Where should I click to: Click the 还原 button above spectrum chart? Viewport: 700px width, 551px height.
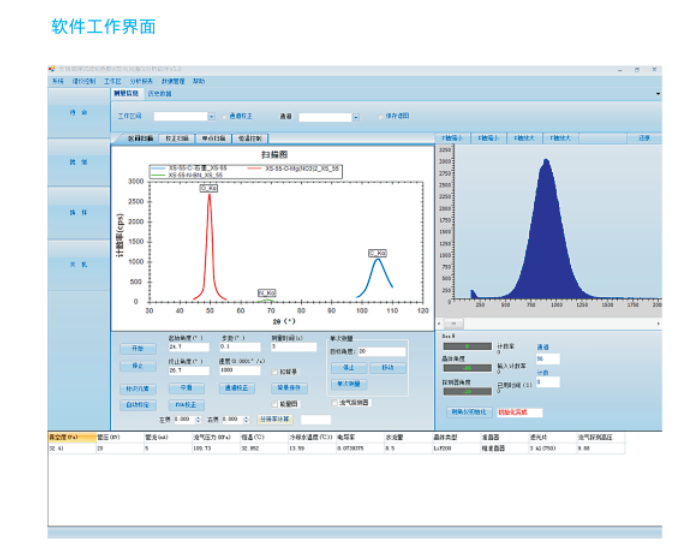point(644,138)
